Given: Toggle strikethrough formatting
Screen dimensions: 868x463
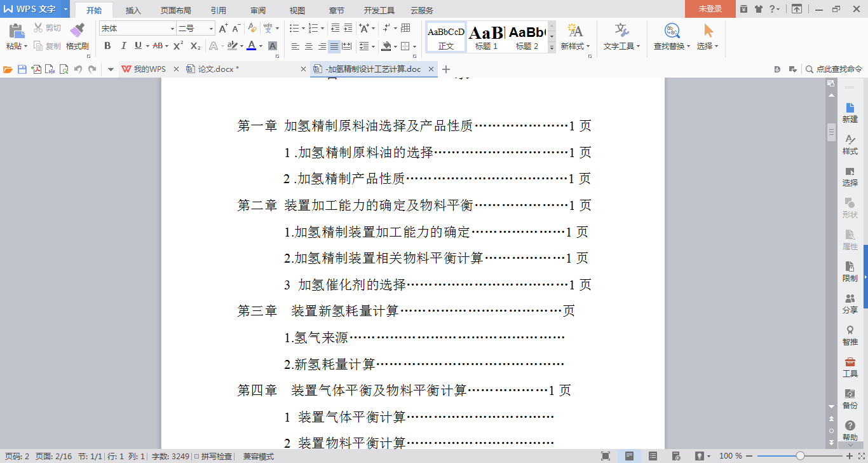Looking at the screenshot, I should tap(157, 46).
